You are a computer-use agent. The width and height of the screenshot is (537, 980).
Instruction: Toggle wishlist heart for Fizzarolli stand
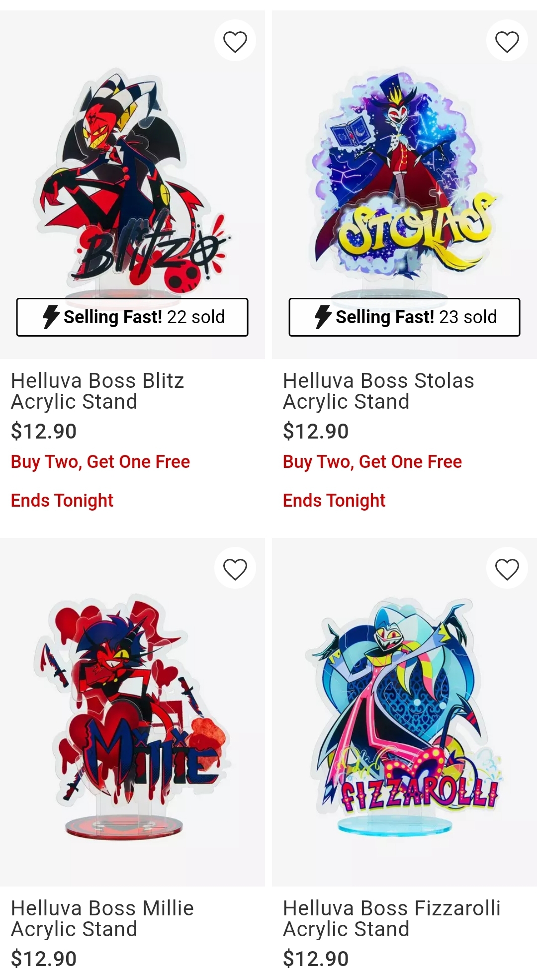click(507, 569)
